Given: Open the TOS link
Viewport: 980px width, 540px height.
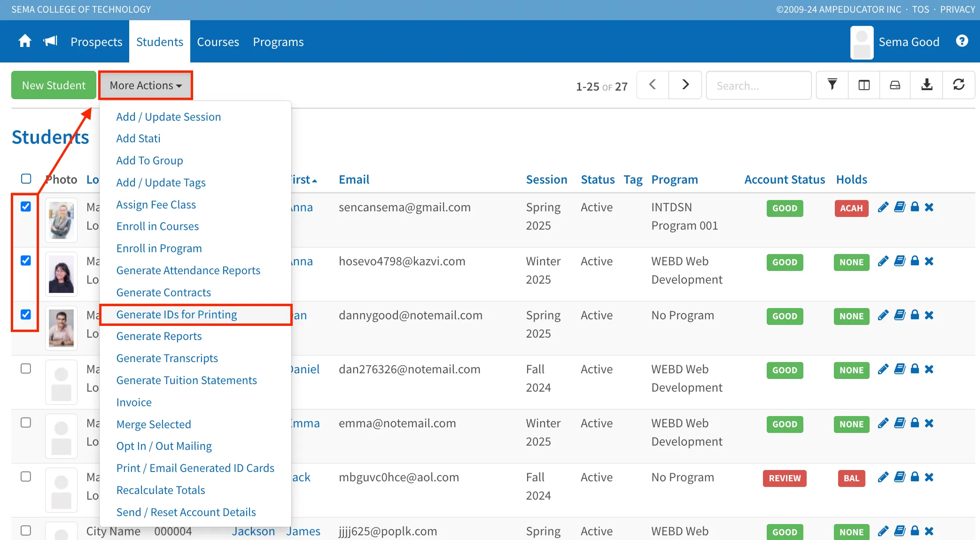Looking at the screenshot, I should tap(920, 9).
